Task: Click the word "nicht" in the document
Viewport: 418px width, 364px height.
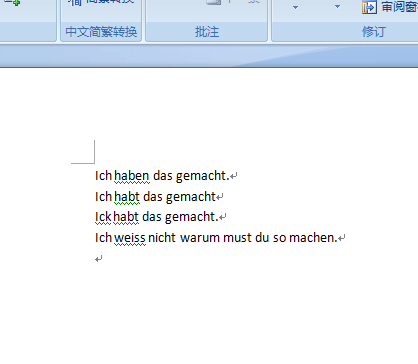Action: coord(162,238)
